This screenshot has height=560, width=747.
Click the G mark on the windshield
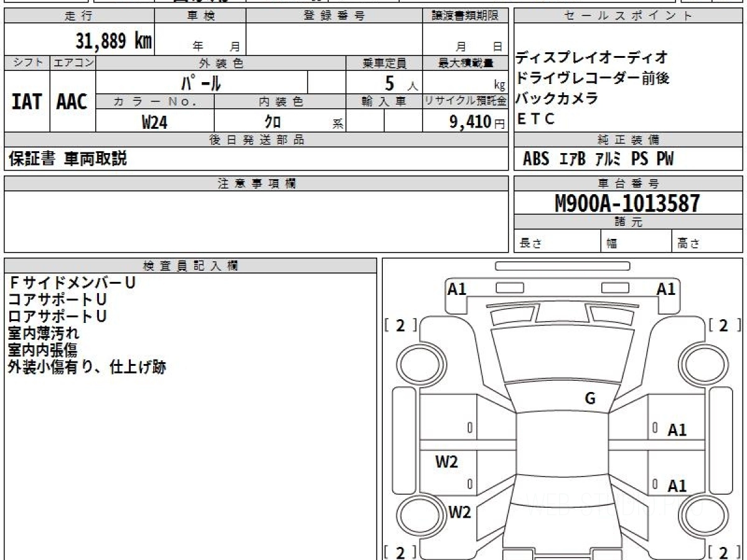click(590, 399)
